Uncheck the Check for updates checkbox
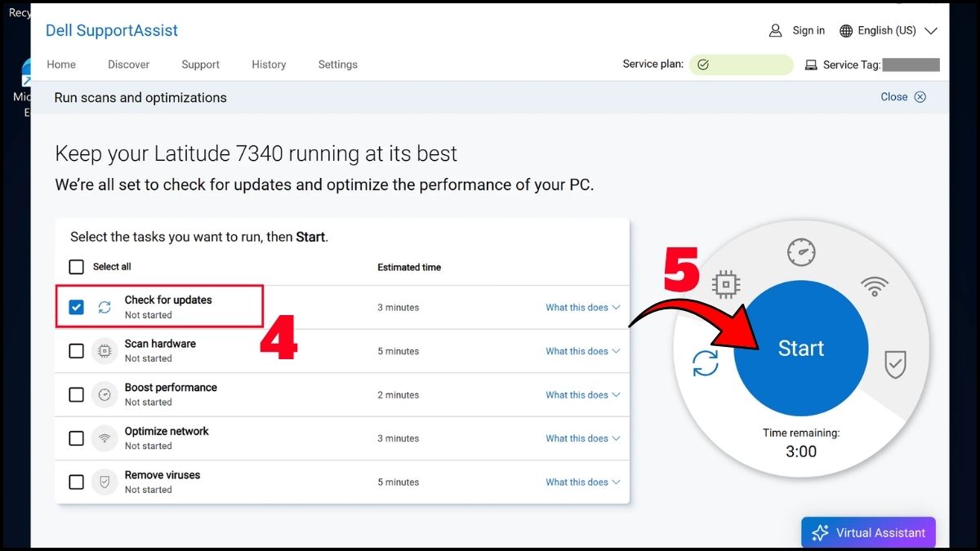The image size is (980, 551). point(76,308)
